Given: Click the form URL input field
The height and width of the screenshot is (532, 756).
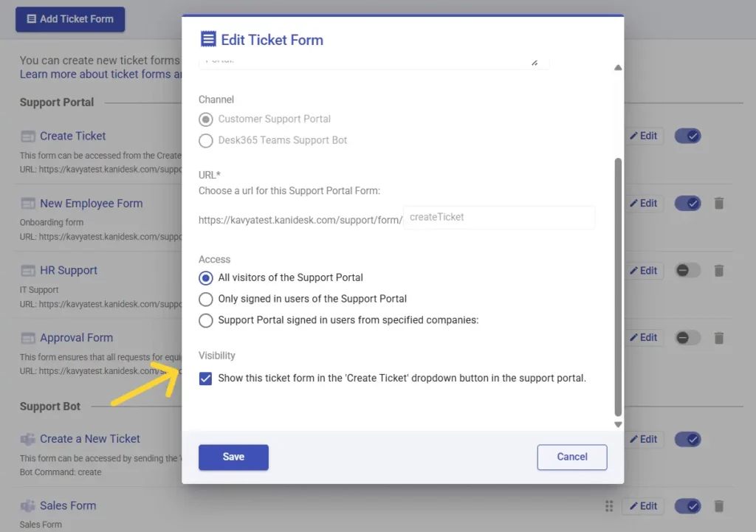Looking at the screenshot, I should coord(499,218).
